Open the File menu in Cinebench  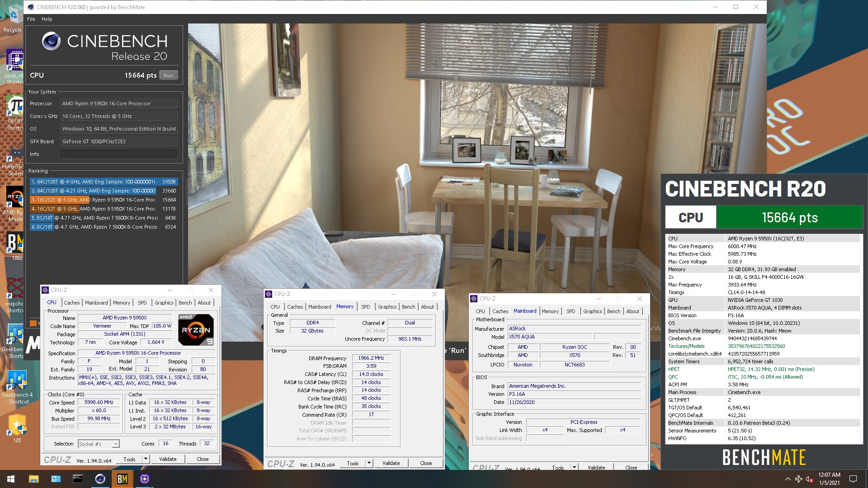pos(31,19)
